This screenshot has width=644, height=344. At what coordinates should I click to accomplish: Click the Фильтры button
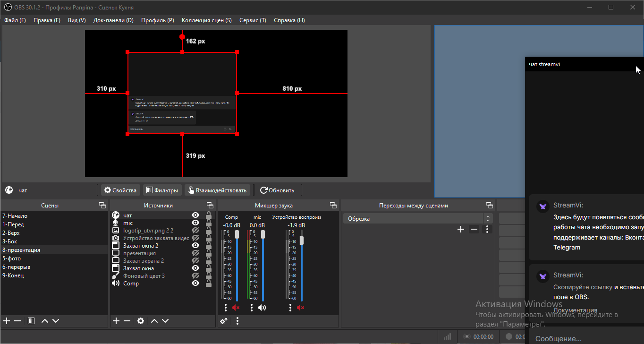pyautogui.click(x=162, y=190)
